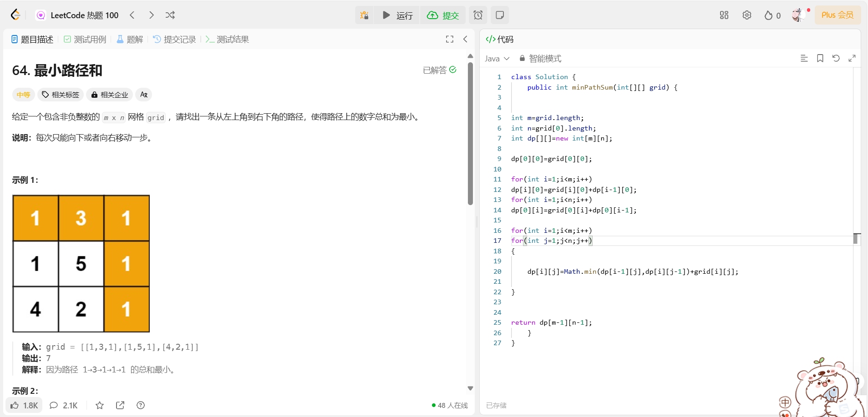Open the Java language dropdown
868x417 pixels.
[497, 58]
